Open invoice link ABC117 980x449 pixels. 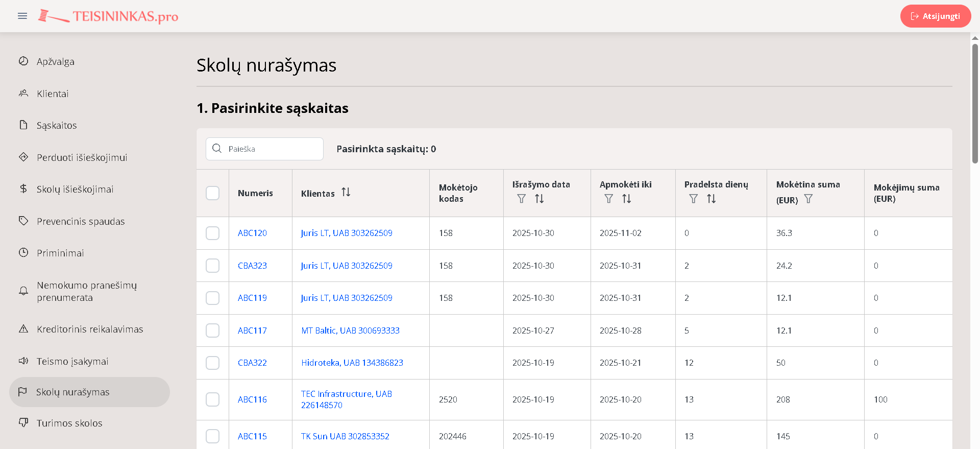click(x=252, y=330)
